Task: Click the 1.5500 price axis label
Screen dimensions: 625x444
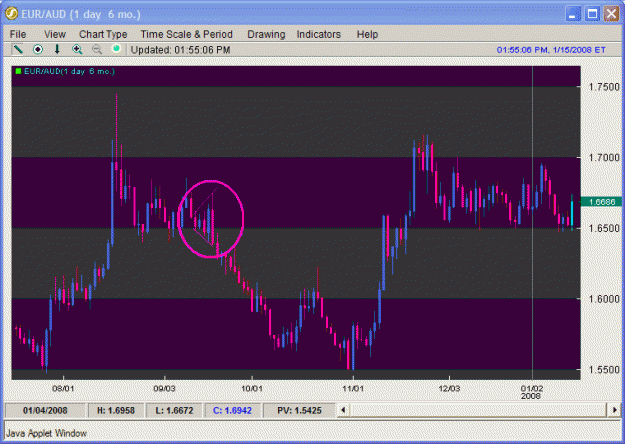Action: point(604,369)
